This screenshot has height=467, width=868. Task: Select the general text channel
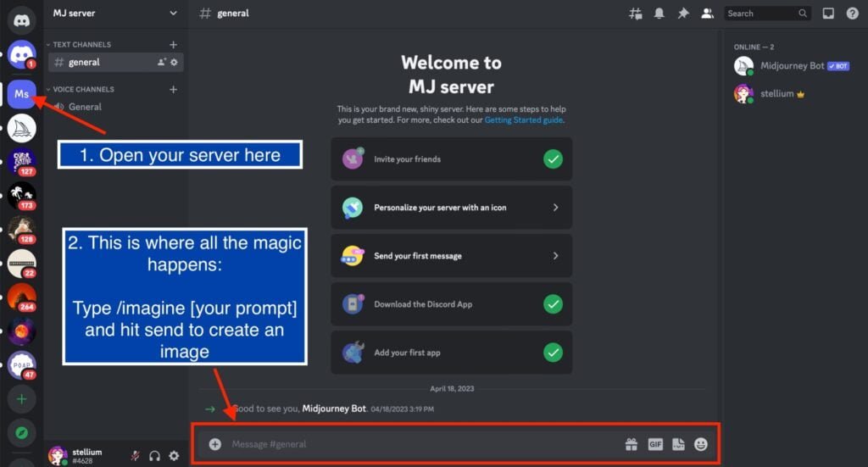click(x=115, y=63)
